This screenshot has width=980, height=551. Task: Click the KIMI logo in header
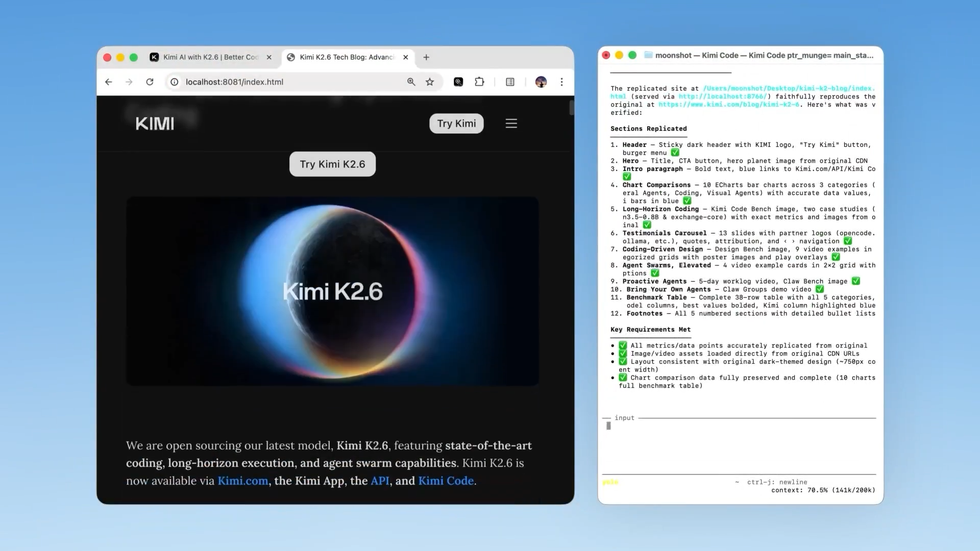tap(155, 123)
